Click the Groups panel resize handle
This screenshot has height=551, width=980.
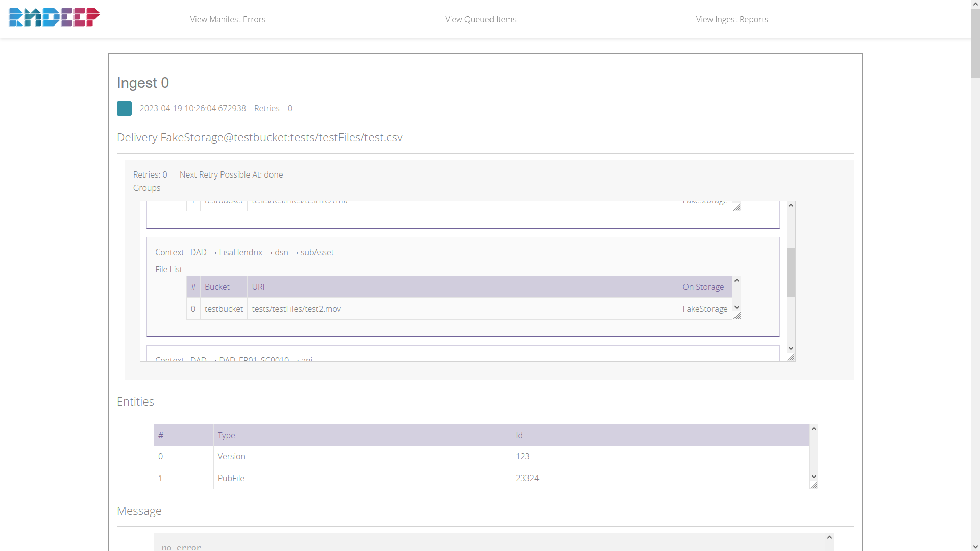[791, 357]
